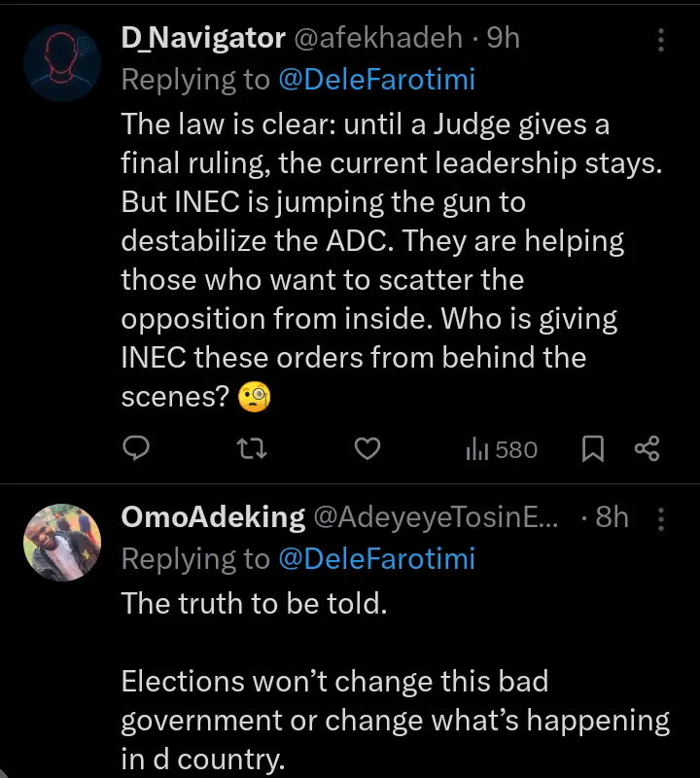Screen dimensions: 700x778
Task: Share D_Navigator's tweet via share icon
Action: 647,448
